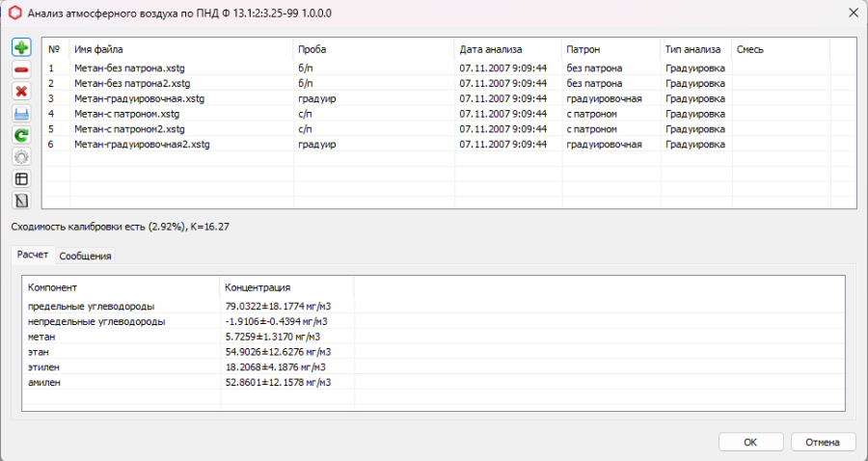Select the метан component row
868x461 pixels.
tap(41, 337)
